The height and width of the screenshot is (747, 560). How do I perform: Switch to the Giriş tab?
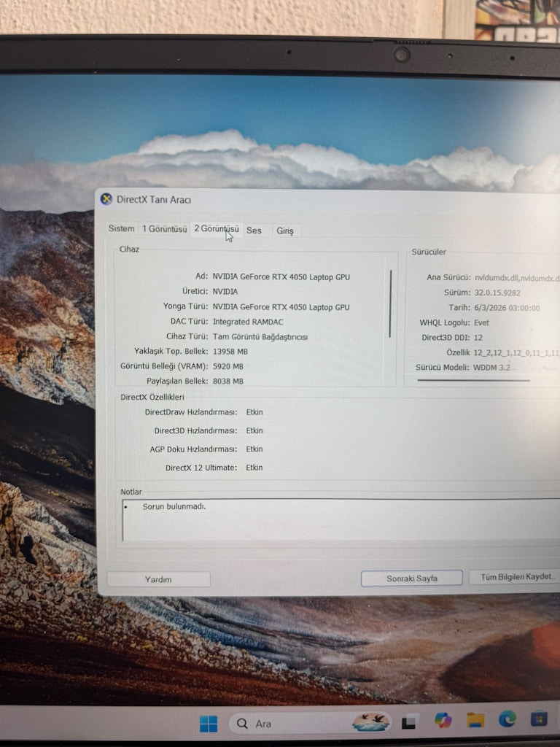coord(285,231)
